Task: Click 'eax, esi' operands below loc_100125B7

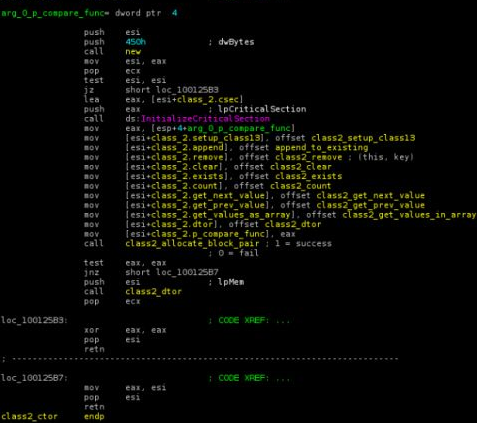Action: (146, 388)
